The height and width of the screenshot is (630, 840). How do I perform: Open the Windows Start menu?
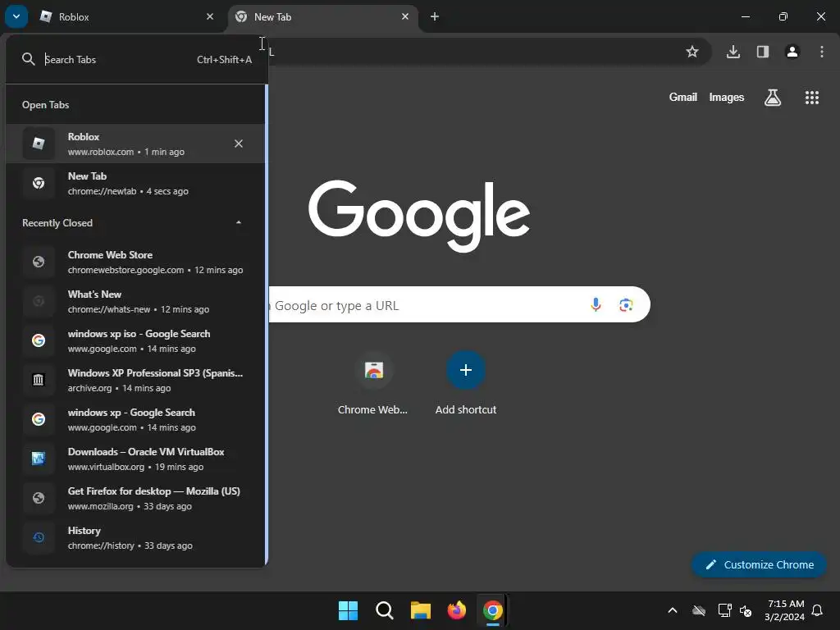(x=348, y=610)
